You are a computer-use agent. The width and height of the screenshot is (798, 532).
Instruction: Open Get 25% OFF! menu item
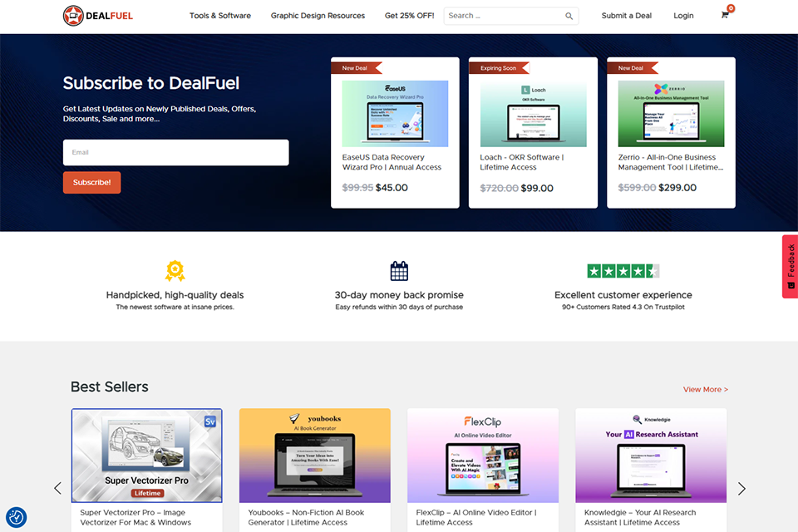coord(409,16)
